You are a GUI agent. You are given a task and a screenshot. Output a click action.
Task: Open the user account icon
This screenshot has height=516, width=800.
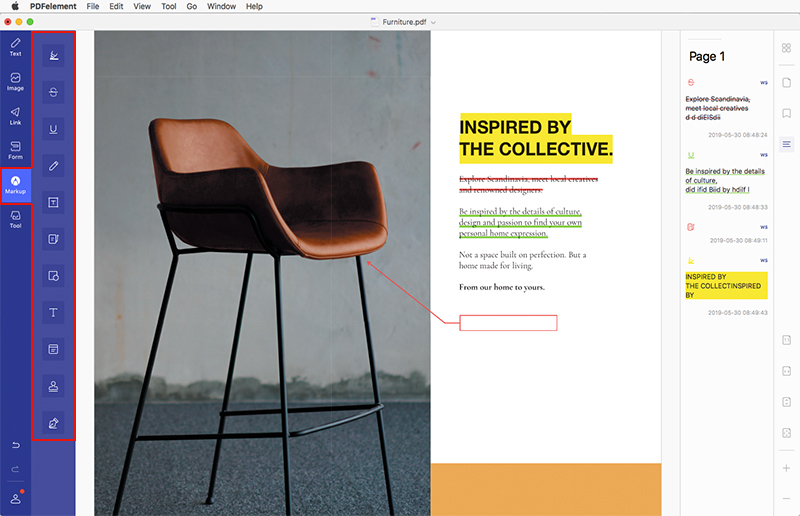[x=16, y=498]
